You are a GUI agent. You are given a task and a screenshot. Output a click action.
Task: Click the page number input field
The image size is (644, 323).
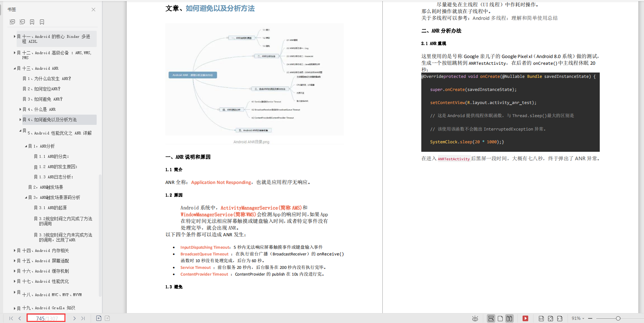point(46,318)
